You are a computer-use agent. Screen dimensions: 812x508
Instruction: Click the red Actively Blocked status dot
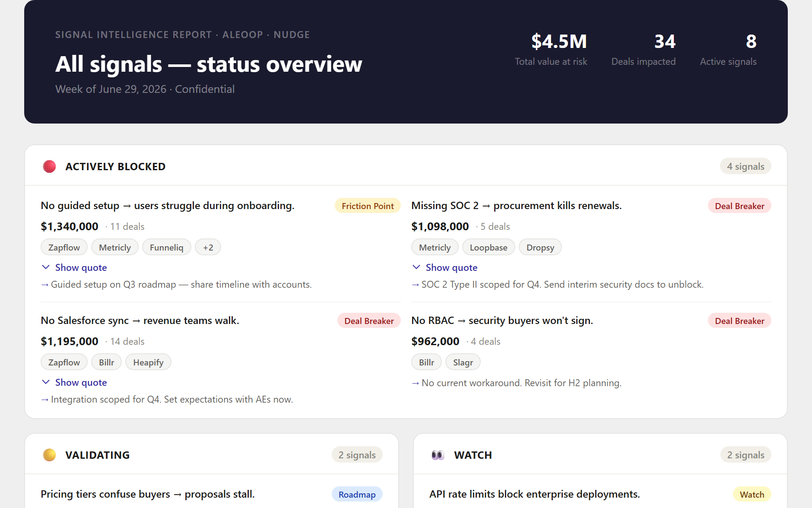[49, 166]
